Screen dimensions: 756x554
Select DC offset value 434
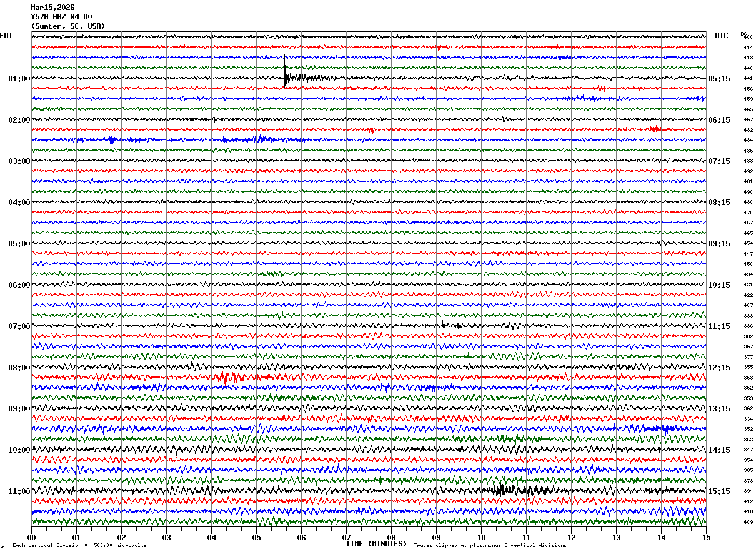click(x=748, y=274)
